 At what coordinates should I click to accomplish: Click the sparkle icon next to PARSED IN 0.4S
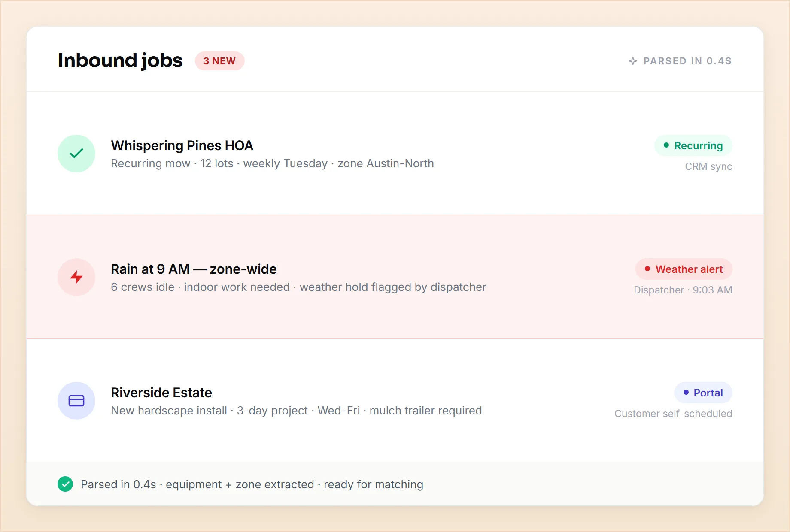(633, 61)
